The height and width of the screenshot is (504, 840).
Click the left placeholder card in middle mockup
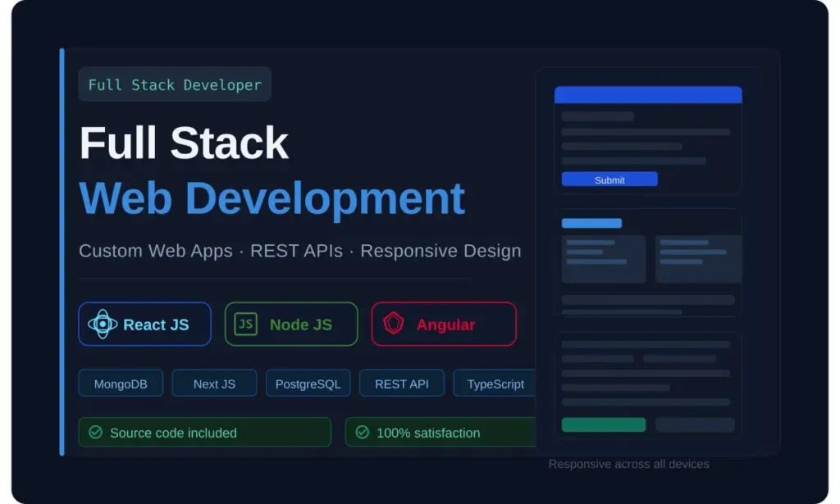click(x=603, y=259)
